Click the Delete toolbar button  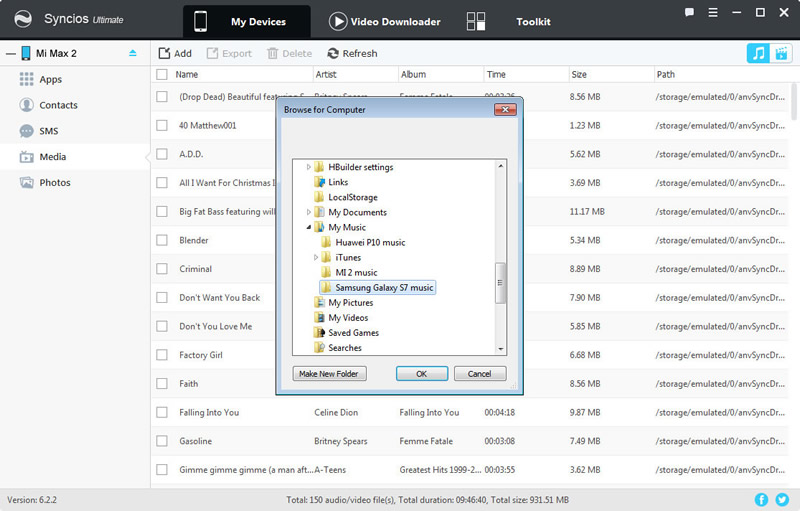click(x=289, y=54)
